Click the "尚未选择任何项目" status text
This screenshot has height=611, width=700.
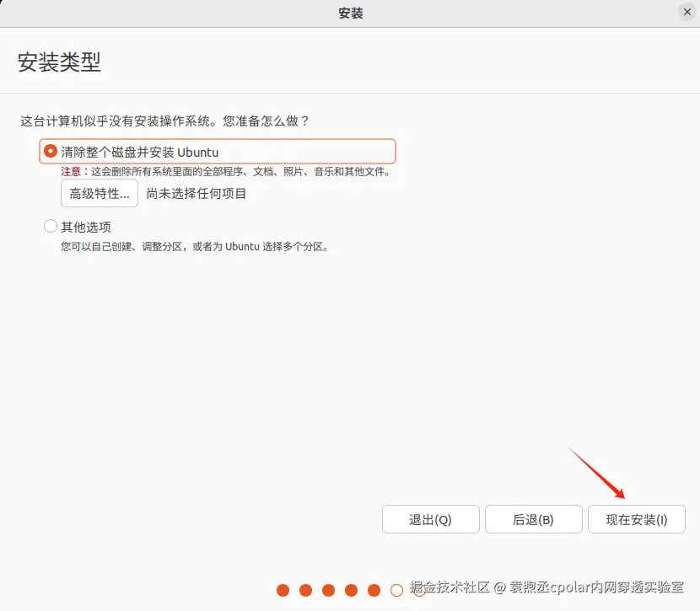[x=196, y=194]
